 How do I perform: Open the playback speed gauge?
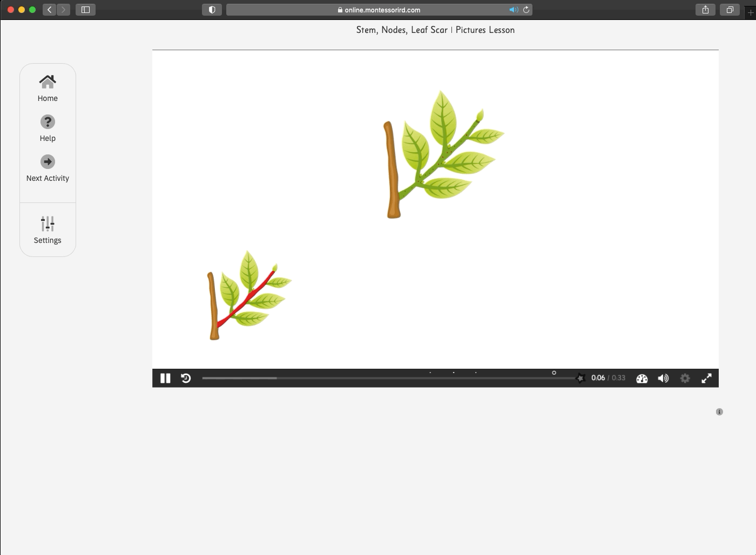pos(642,378)
